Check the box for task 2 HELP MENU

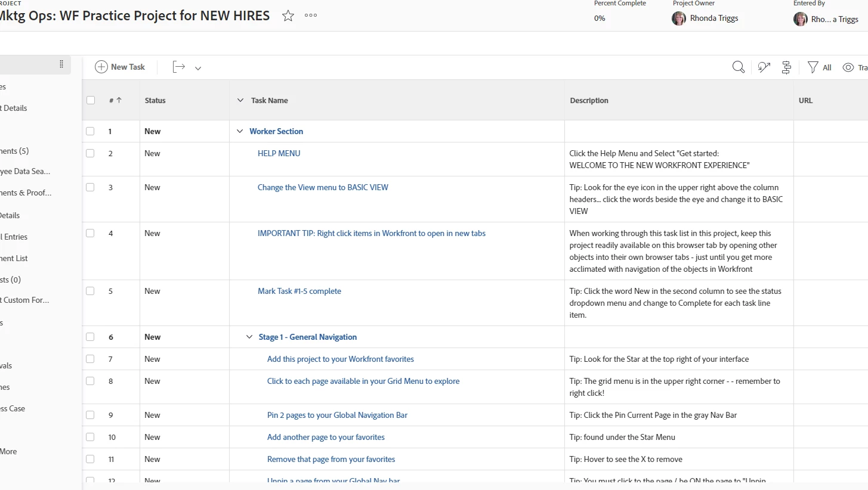click(90, 153)
